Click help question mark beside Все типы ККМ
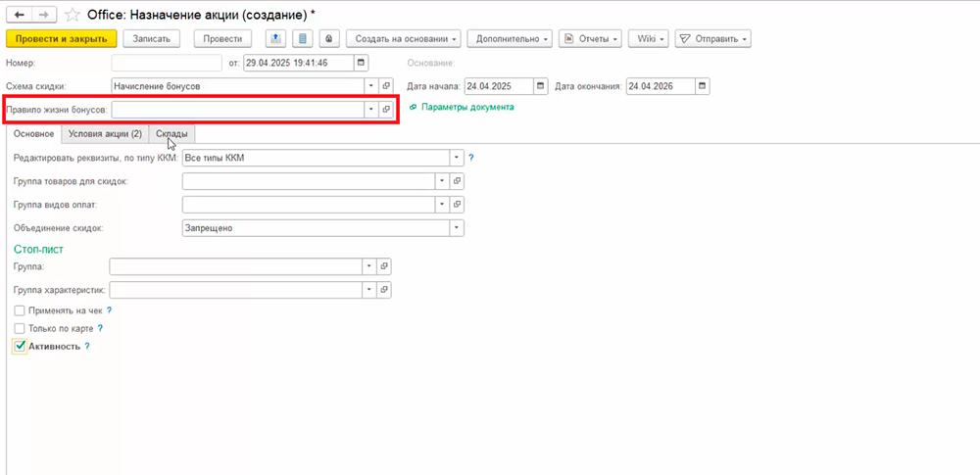The height and width of the screenshot is (475, 980). (x=470, y=157)
